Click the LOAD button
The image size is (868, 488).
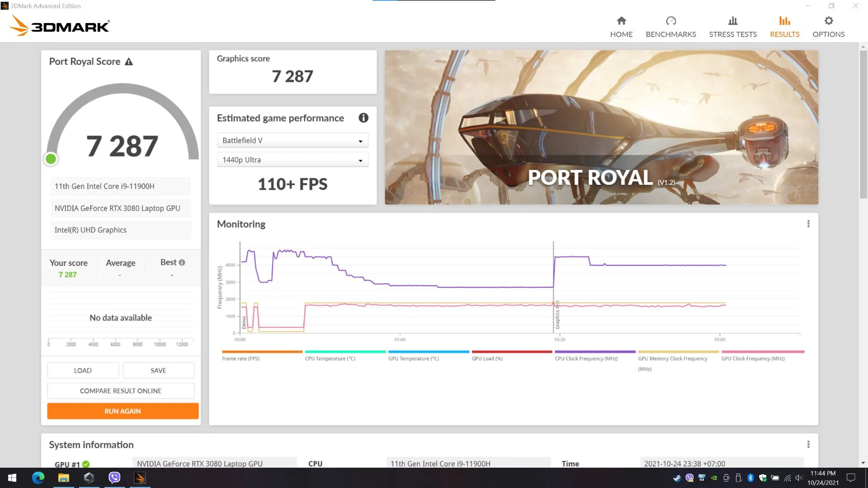[83, 371]
